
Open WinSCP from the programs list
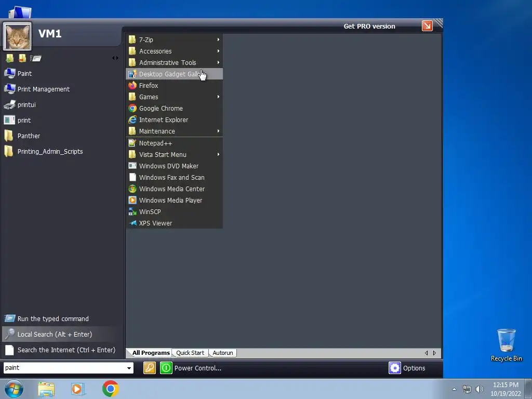(x=174, y=212)
